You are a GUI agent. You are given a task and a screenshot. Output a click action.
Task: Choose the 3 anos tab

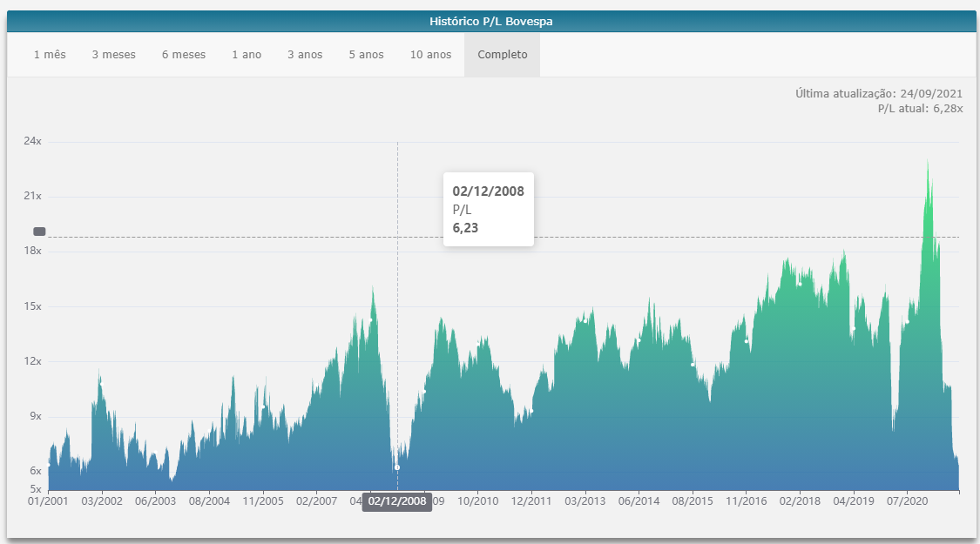[x=305, y=55]
